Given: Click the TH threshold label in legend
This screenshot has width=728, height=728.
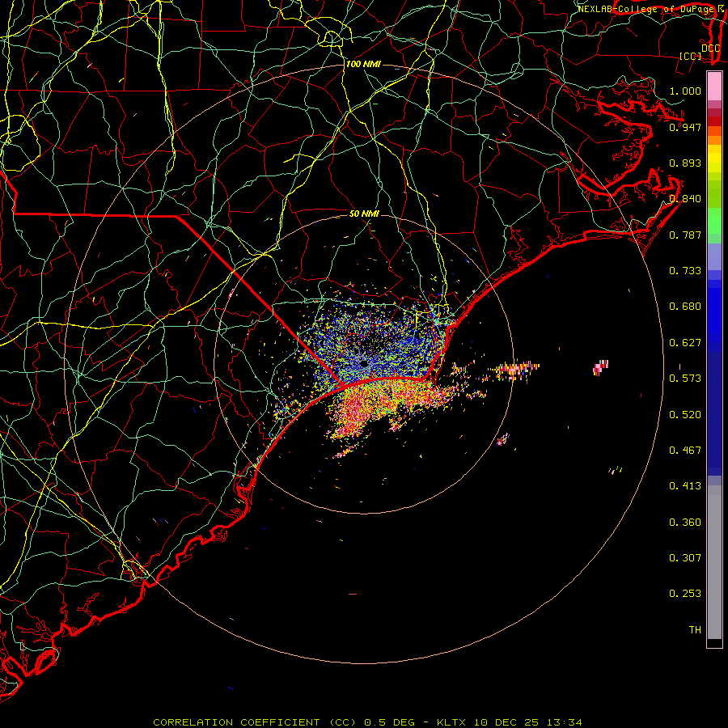Looking at the screenshot, I should 695,630.
